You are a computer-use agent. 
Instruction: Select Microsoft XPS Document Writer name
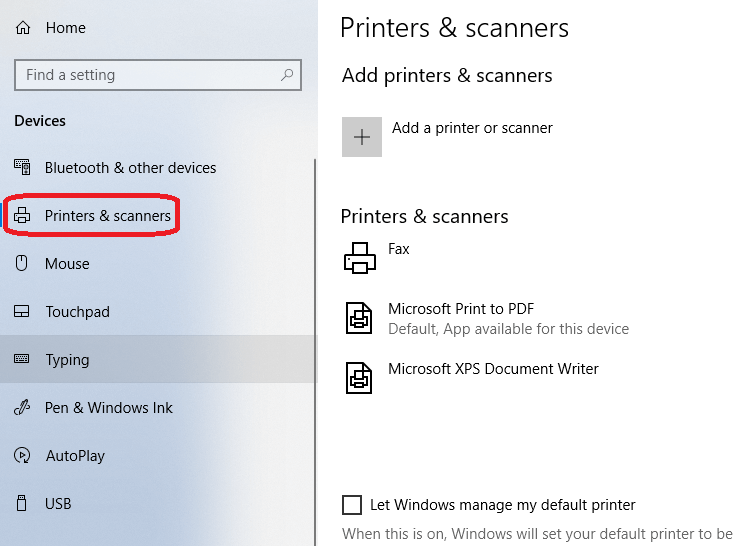point(493,369)
